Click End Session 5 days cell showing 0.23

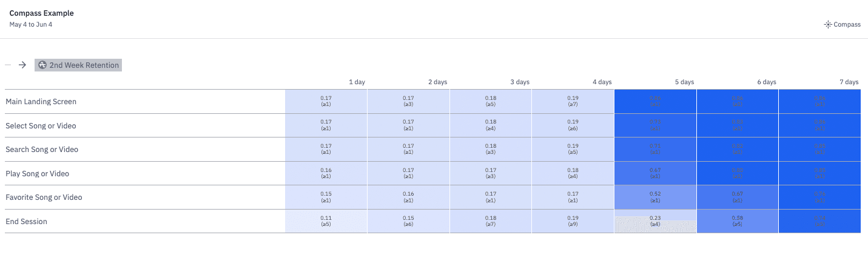point(655,222)
